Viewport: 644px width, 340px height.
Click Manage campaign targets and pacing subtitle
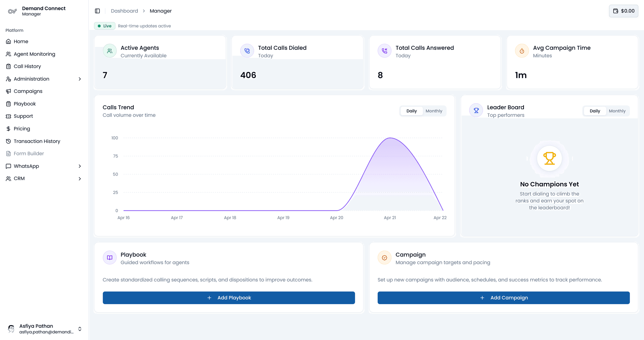click(x=443, y=263)
